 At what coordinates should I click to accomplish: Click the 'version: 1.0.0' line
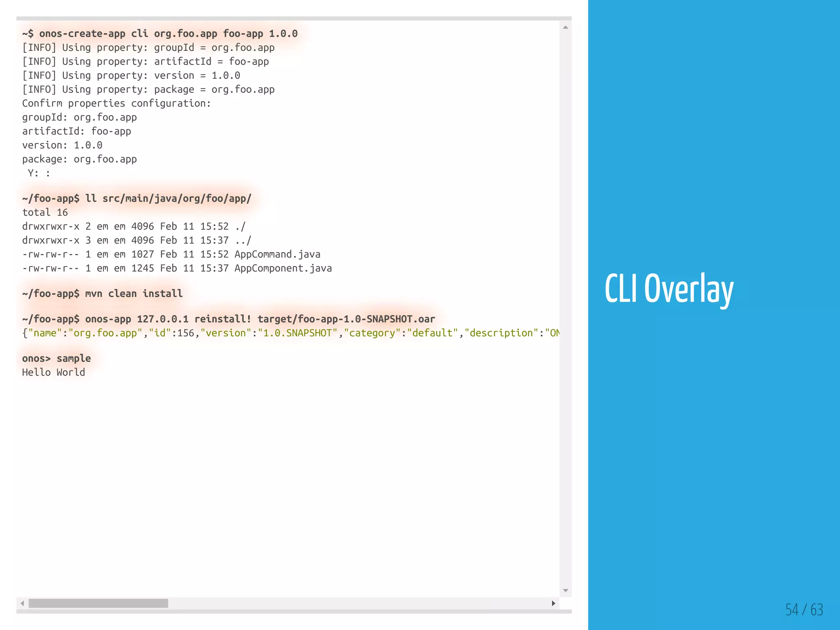(62, 145)
